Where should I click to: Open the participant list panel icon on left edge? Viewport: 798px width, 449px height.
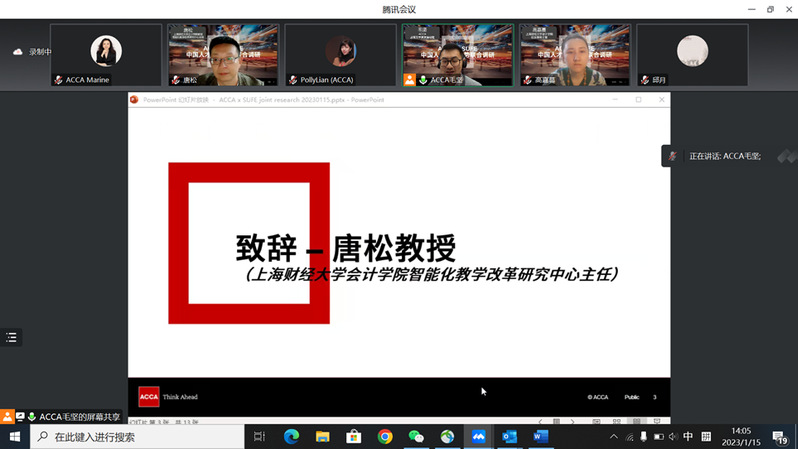click(11, 338)
